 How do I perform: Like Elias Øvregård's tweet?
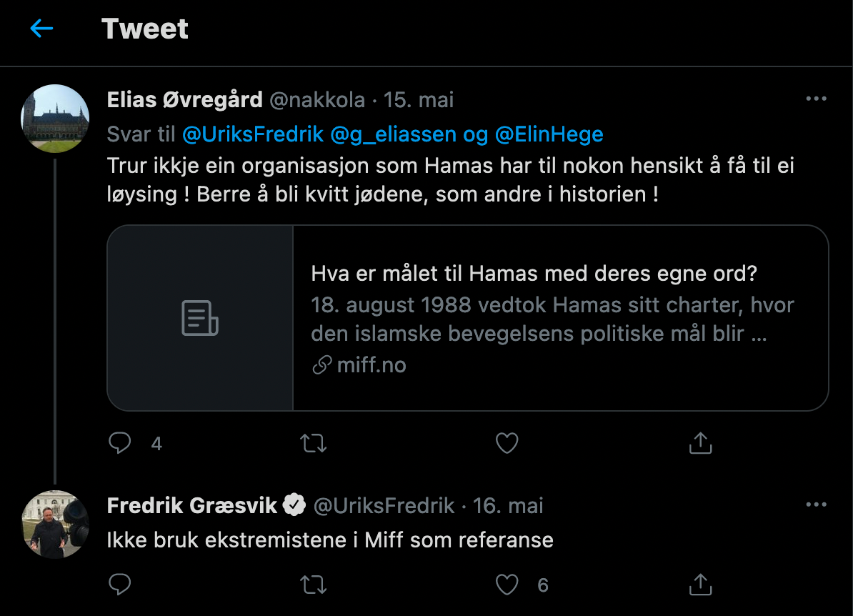(x=507, y=444)
